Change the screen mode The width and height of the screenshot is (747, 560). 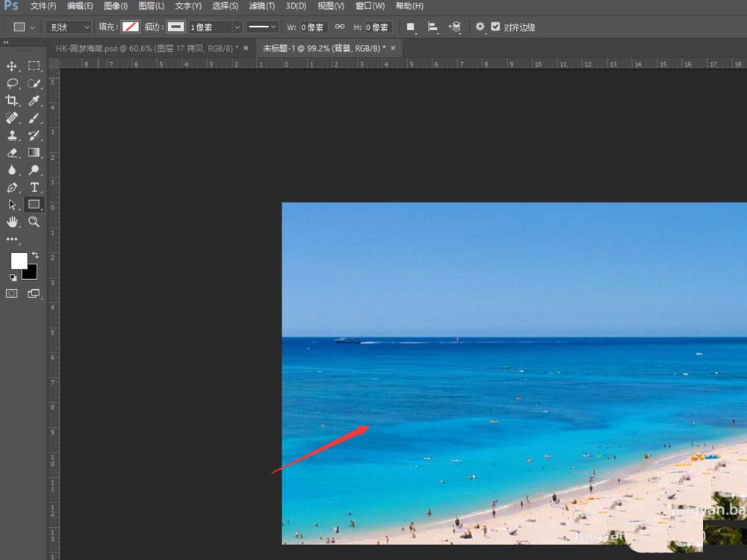34,293
